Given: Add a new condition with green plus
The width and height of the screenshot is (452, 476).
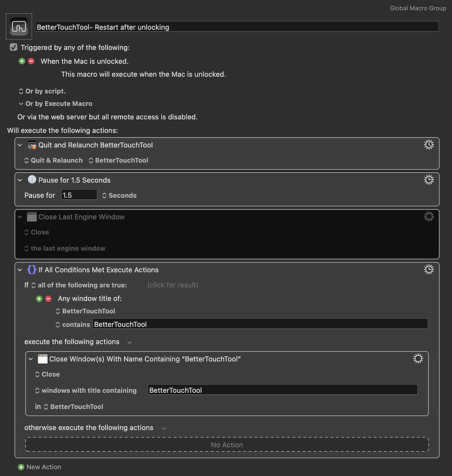Looking at the screenshot, I should click(39, 299).
